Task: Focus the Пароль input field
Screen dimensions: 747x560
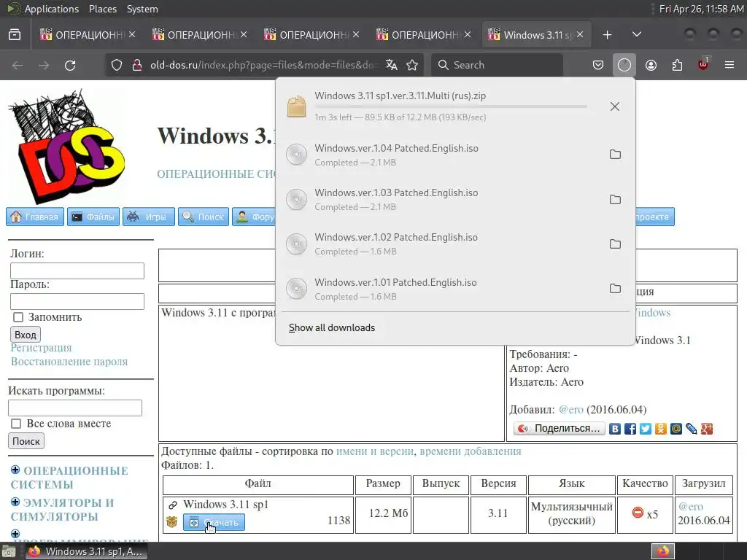Action: coord(77,301)
